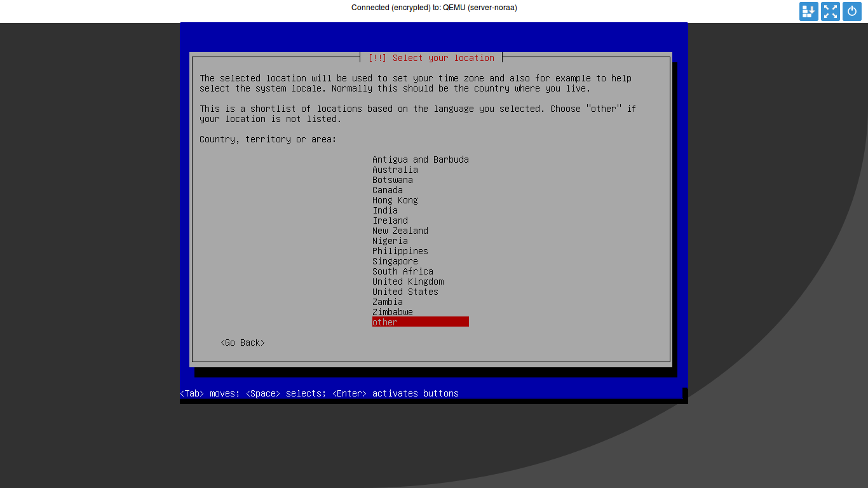Click the Ctrl-Alt-Del keys icon
The width and height of the screenshot is (868, 488).
[808, 11]
